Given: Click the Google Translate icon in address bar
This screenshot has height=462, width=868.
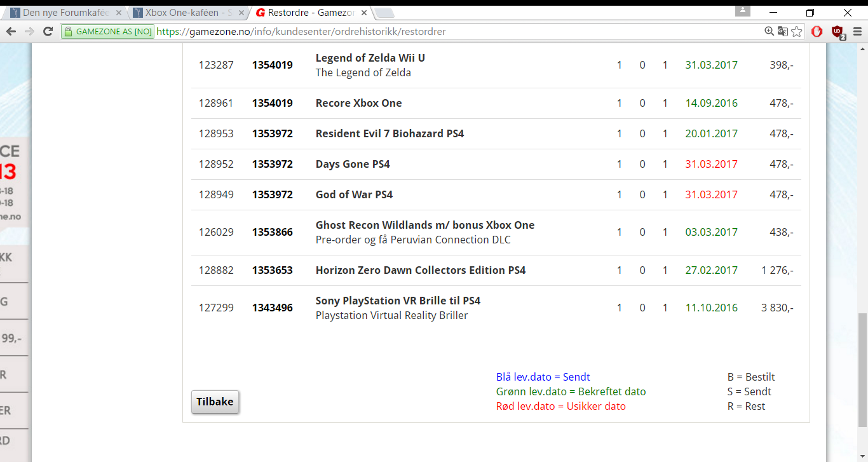Looking at the screenshot, I should tap(783, 31).
